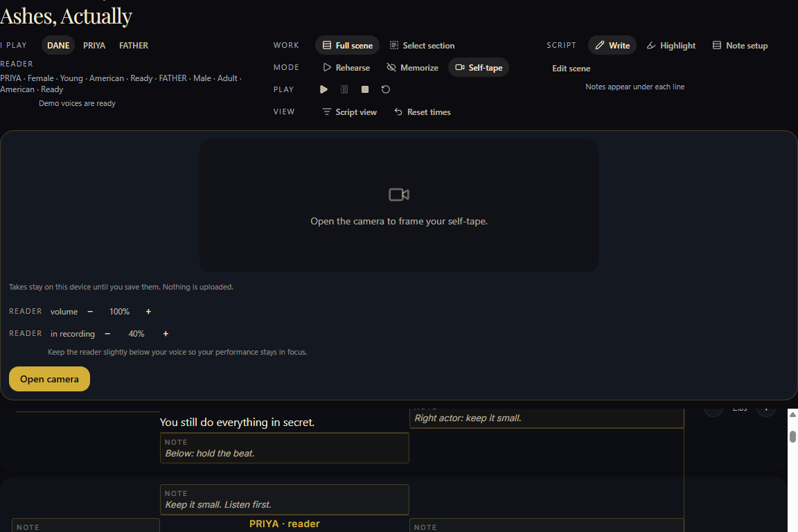
Task: Click the Open camera button
Action: pyautogui.click(x=49, y=379)
